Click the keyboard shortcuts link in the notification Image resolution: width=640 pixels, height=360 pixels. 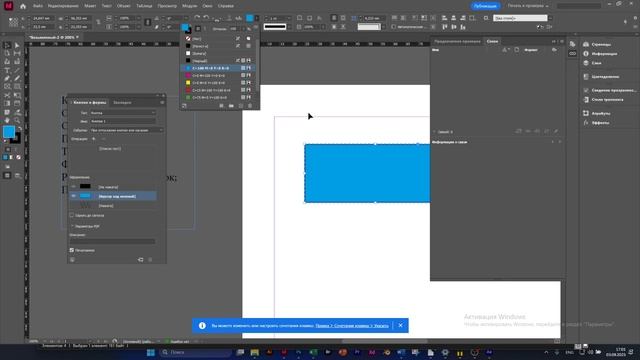pos(352,326)
